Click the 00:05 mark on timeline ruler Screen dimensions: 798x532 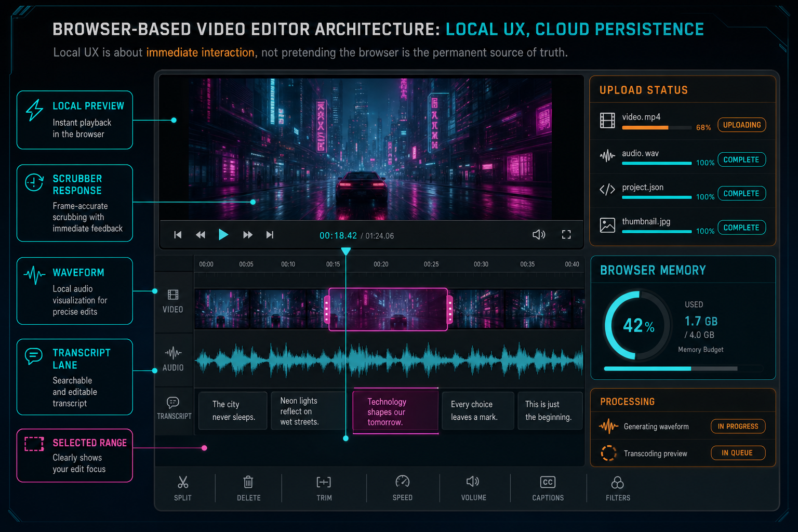tap(246, 264)
